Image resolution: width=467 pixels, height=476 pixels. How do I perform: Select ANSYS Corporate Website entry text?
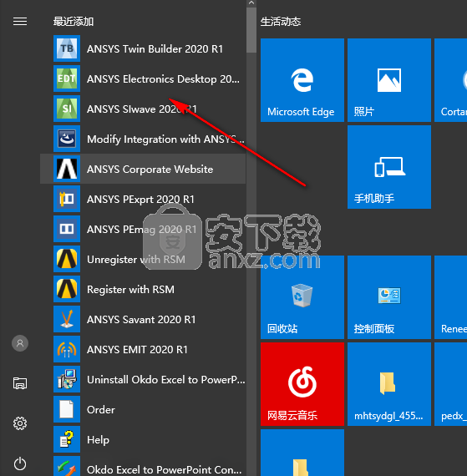[150, 169]
